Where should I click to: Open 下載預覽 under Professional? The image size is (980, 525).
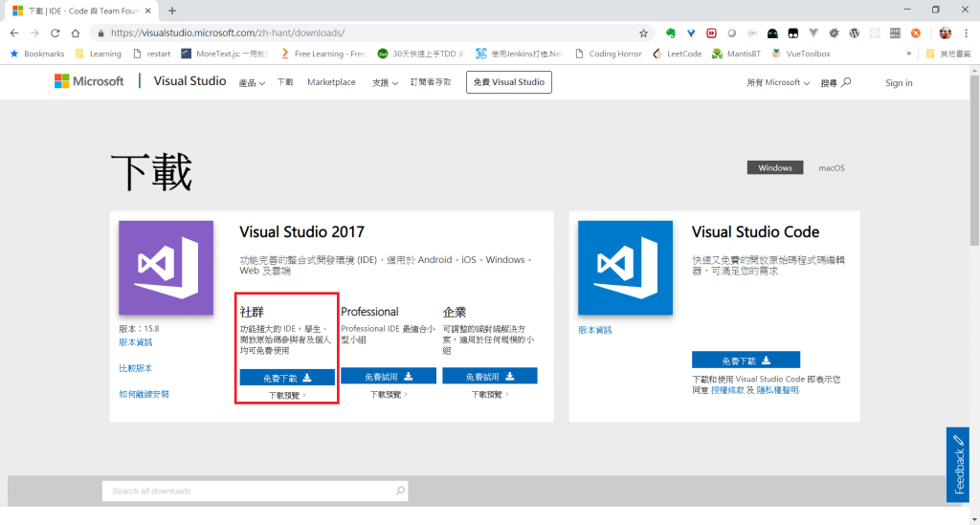point(389,395)
